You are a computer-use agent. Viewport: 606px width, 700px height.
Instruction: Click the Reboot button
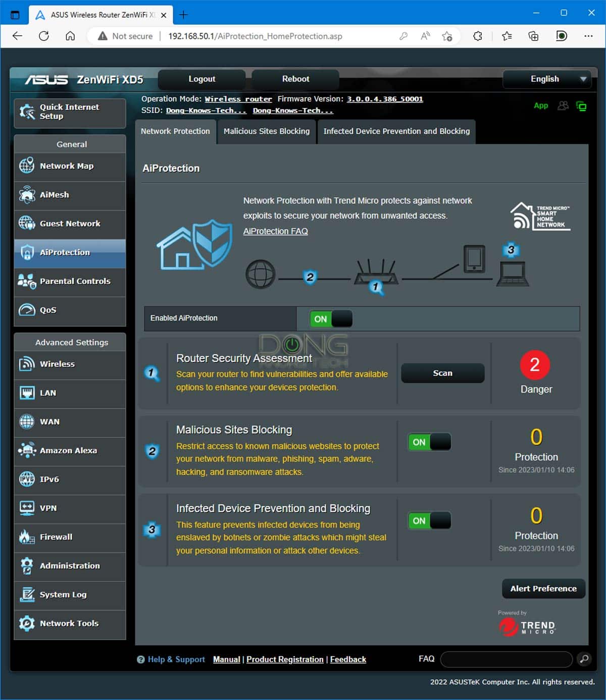[x=295, y=79]
